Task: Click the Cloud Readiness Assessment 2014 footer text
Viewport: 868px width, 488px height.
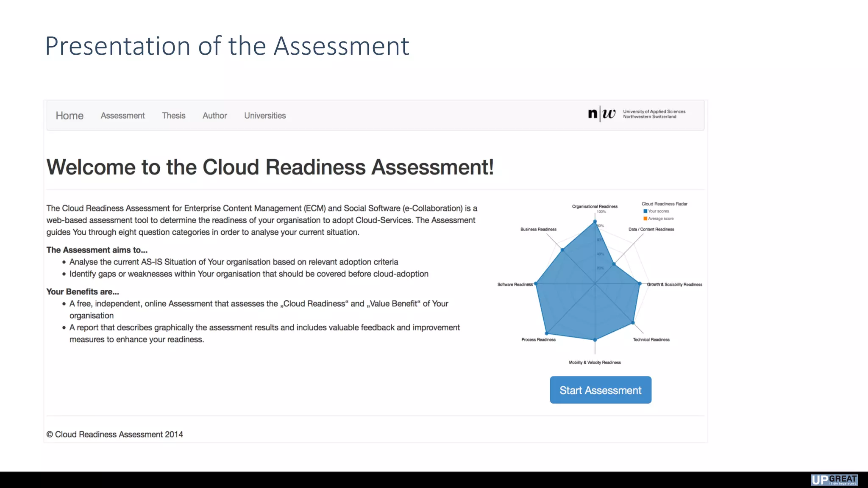Action: click(x=114, y=434)
